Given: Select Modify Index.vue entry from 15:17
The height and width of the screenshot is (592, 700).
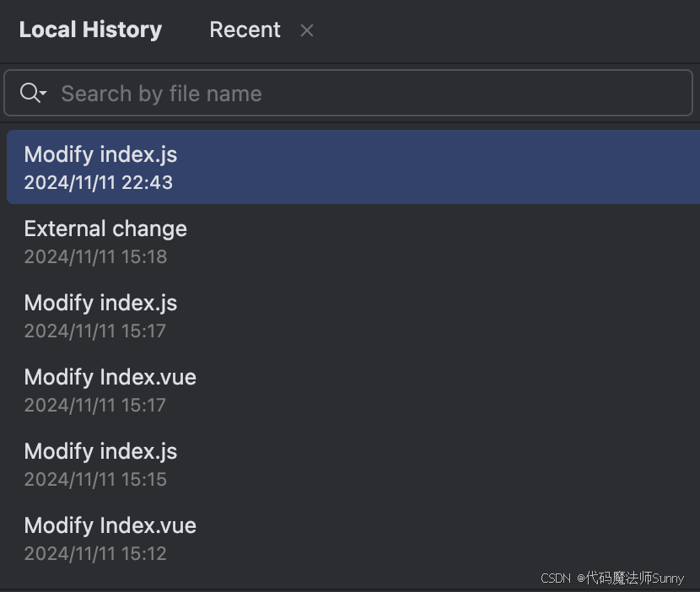Looking at the screenshot, I should (353, 390).
